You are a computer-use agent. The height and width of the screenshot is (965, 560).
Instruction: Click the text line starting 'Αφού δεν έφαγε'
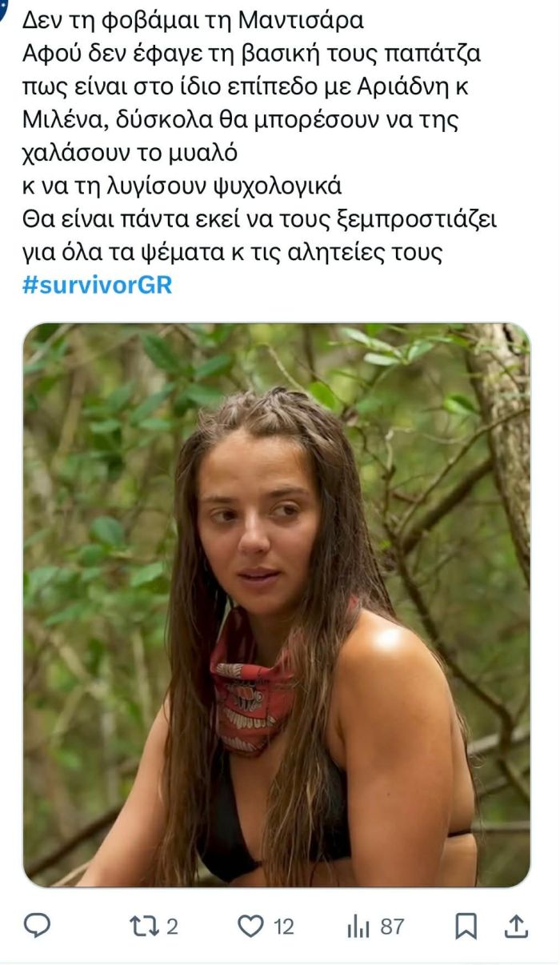tap(251, 54)
